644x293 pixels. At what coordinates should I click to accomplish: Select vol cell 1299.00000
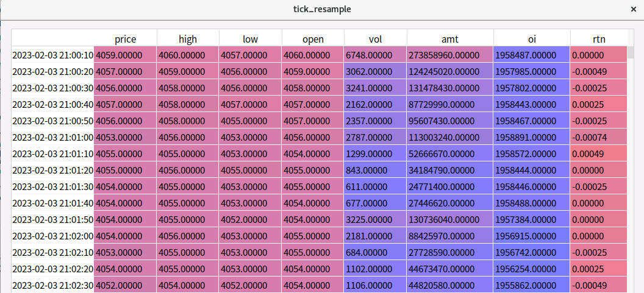click(x=376, y=154)
